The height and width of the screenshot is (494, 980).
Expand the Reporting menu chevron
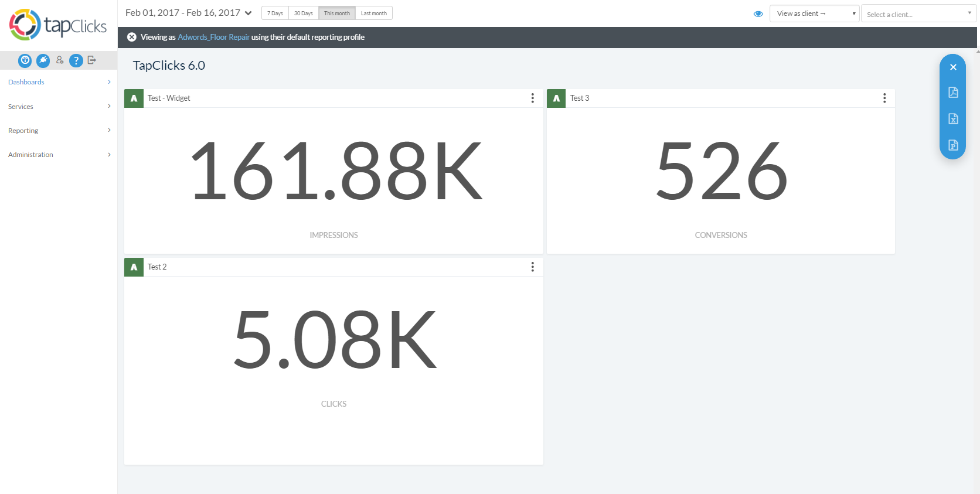click(109, 130)
